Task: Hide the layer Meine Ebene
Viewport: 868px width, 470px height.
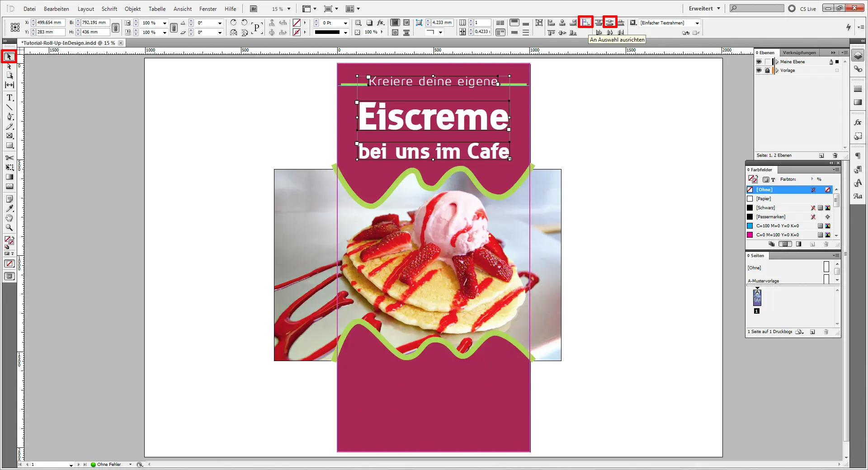Action: click(759, 61)
